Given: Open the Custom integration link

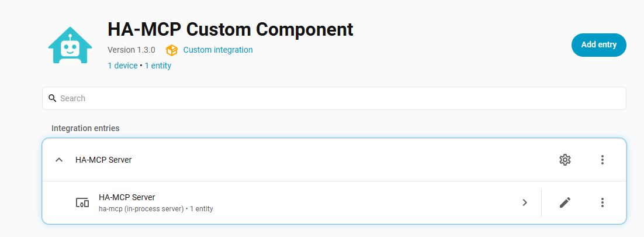Looking at the screenshot, I should 218,50.
